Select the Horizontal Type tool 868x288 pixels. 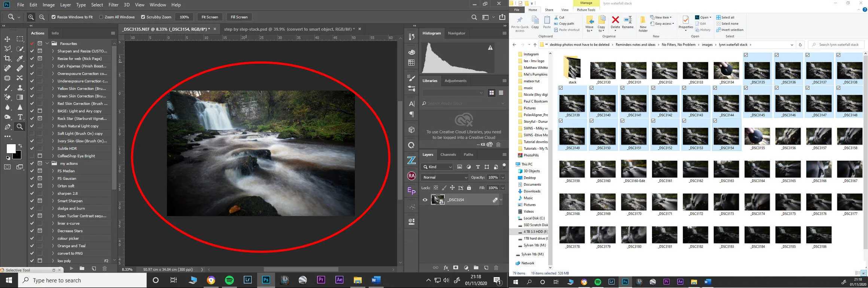[x=20, y=117]
